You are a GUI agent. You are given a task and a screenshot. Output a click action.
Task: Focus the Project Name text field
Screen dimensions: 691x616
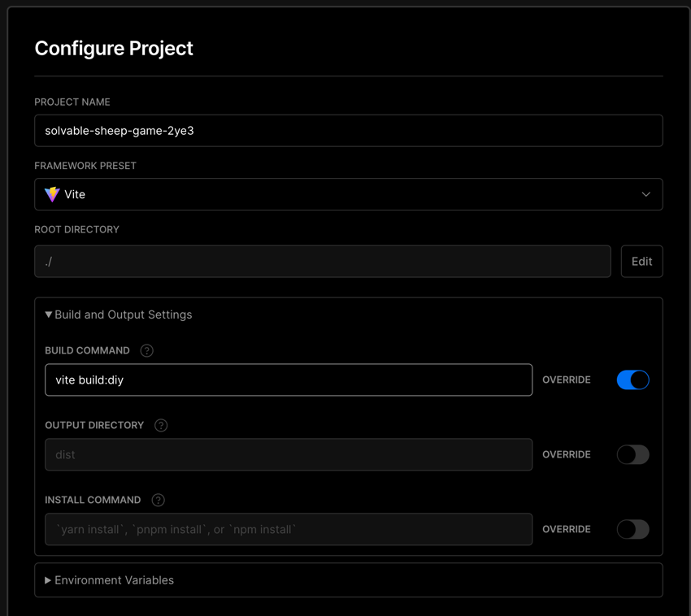(x=348, y=131)
